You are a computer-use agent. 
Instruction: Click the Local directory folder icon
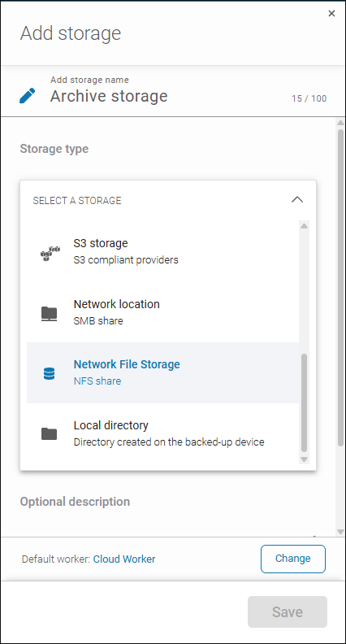50,433
